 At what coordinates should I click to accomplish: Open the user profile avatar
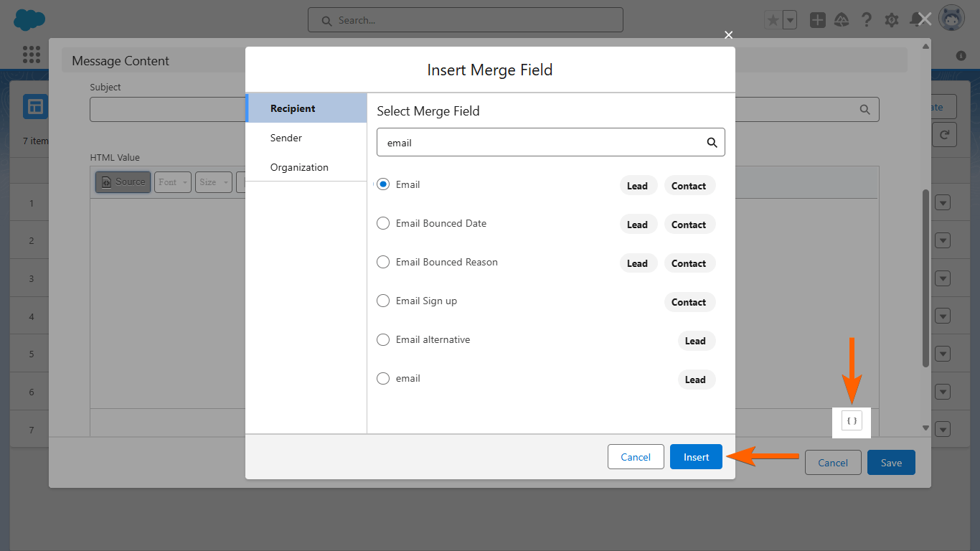click(x=951, y=19)
